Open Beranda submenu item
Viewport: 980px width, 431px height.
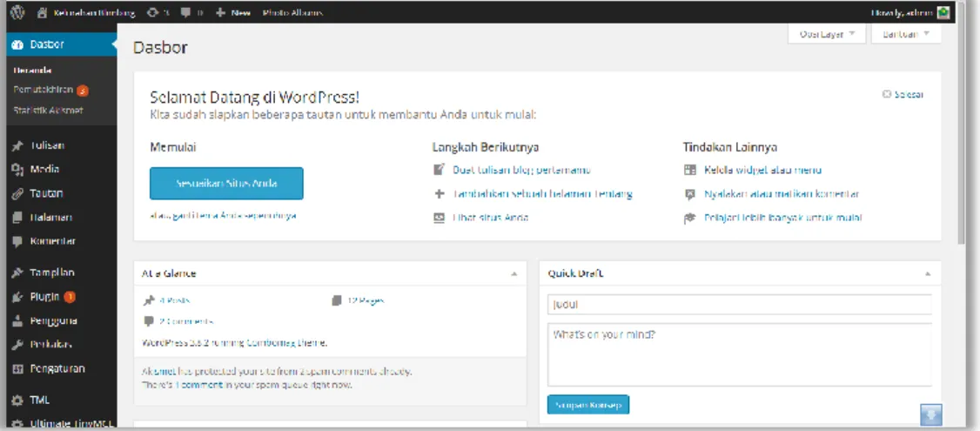(x=32, y=70)
